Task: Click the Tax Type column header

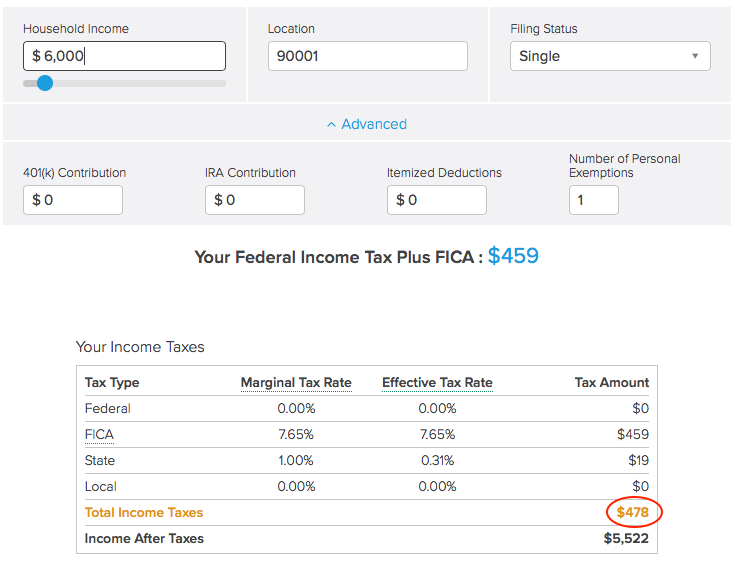Action: click(x=112, y=382)
